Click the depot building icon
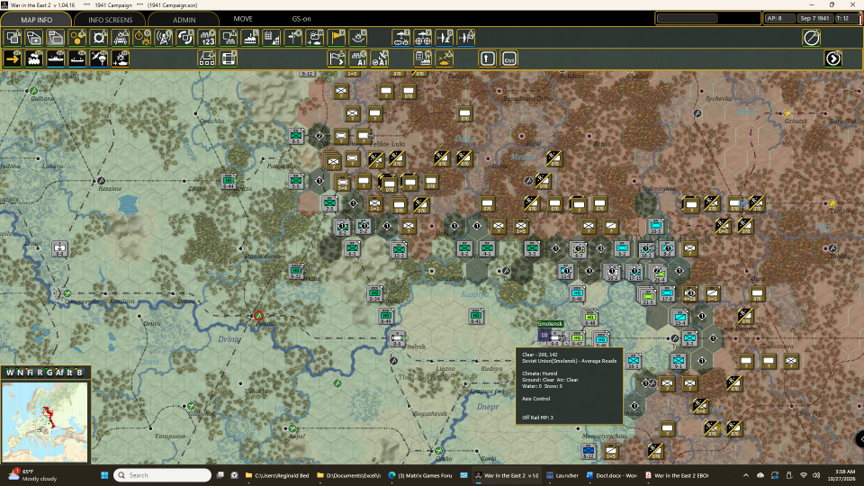The height and width of the screenshot is (486, 864). pos(207,58)
